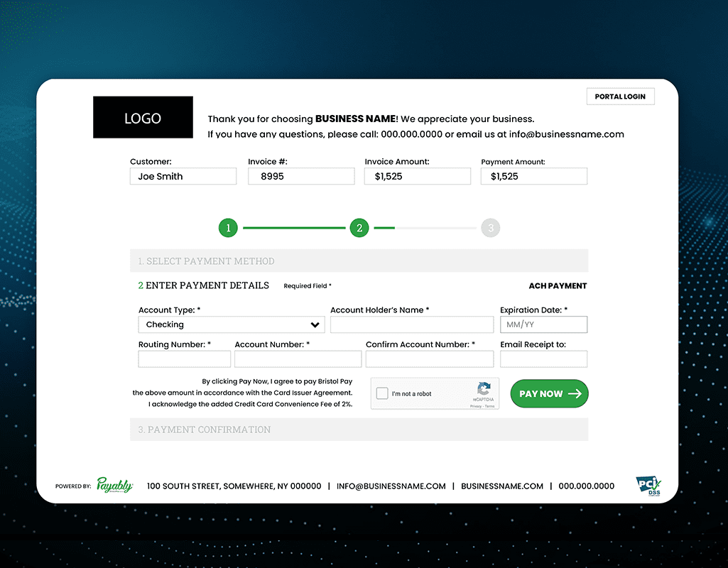Check the I'm not a robot checkbox

pyautogui.click(x=382, y=393)
